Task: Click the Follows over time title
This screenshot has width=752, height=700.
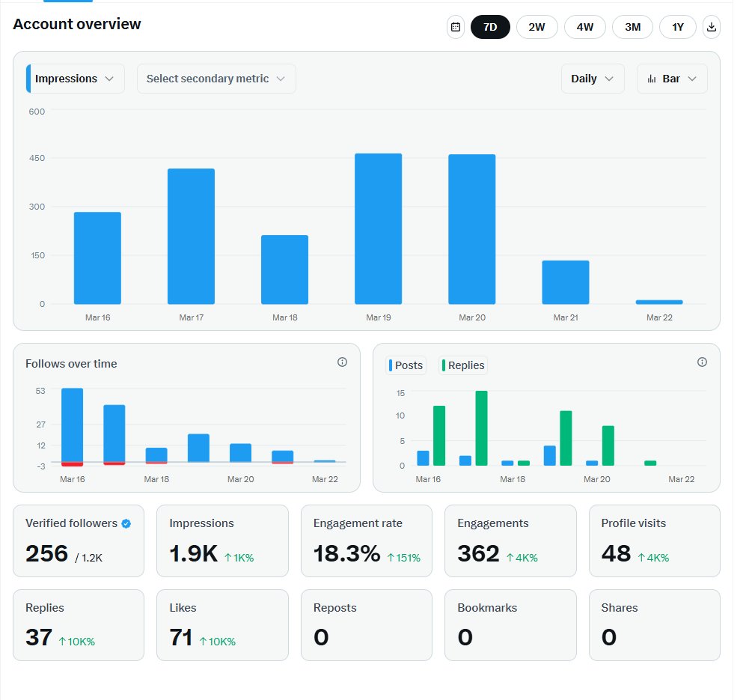Action: point(71,364)
